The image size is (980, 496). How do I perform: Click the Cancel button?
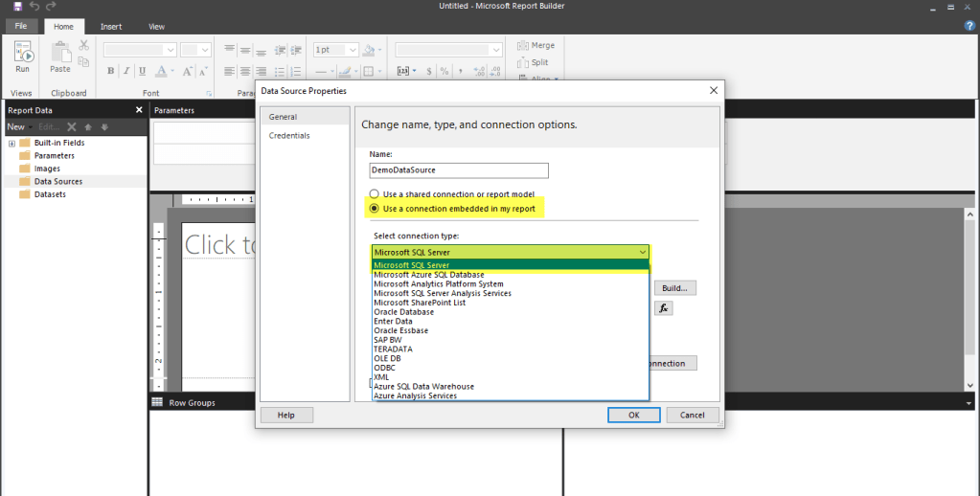693,415
